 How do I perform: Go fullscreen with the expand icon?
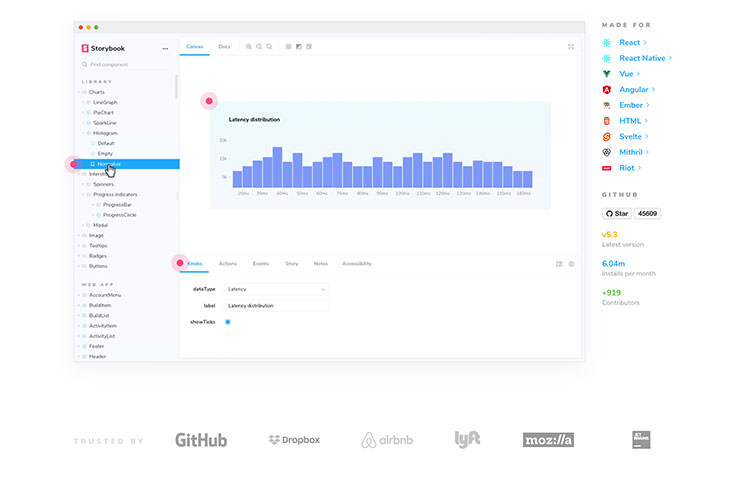click(571, 46)
